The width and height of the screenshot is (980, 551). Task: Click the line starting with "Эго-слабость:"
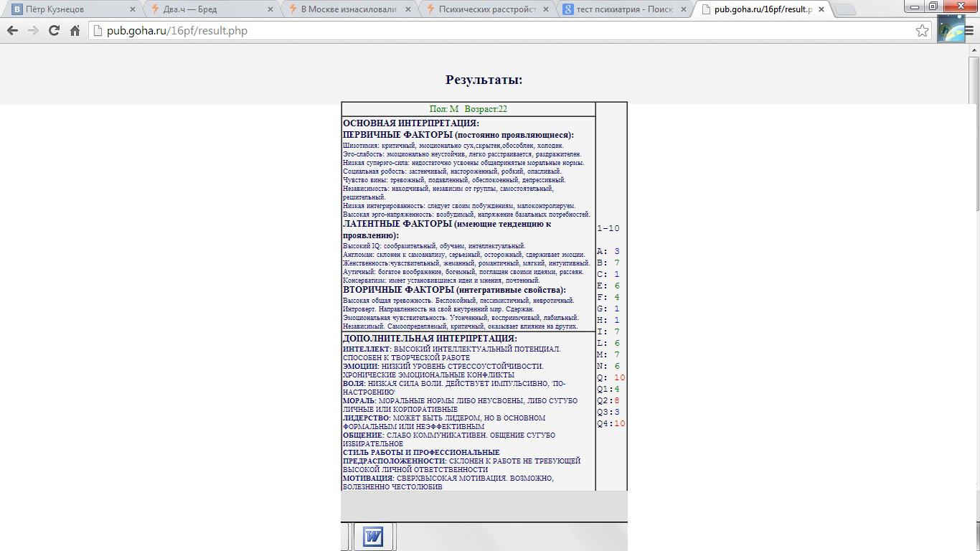[x=462, y=154]
